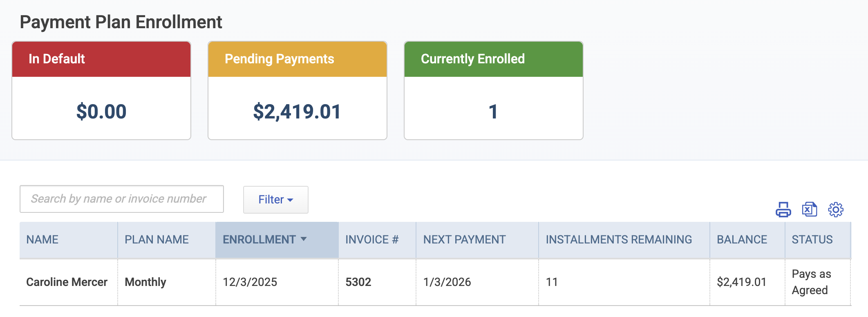Open the Filter dropdown

point(276,200)
